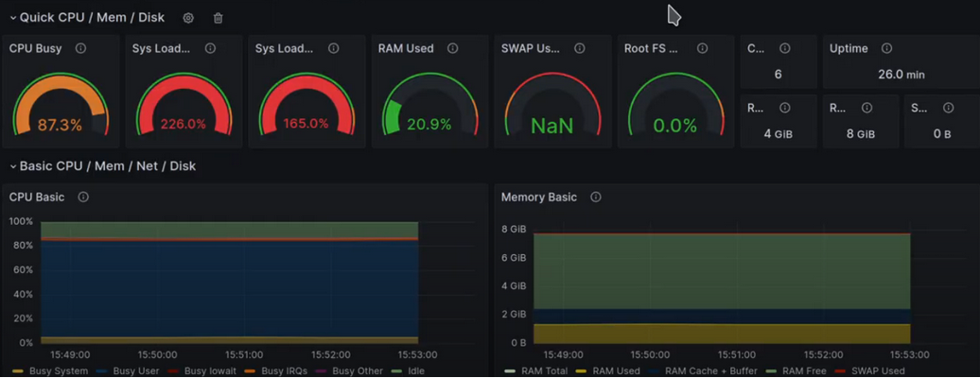Click info icon of the 0 B panel
Viewport: 980px width, 378px height.
(949, 108)
